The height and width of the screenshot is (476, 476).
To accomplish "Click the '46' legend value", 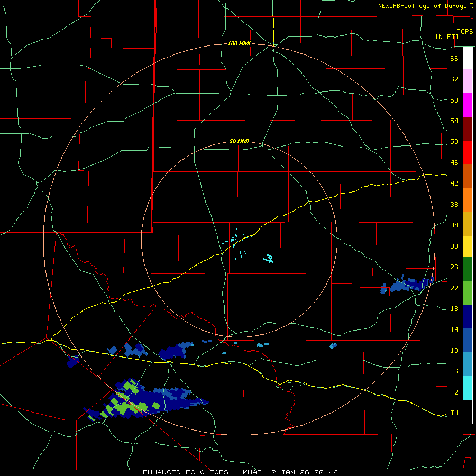I will 454,163.
